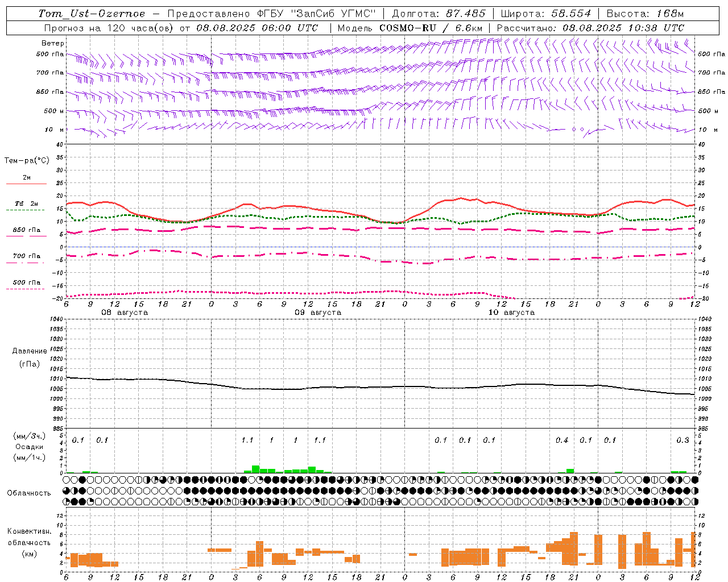The height and width of the screenshot is (582, 728).
Task: Click the Td 2м dew point legend entry
Action: pos(27,203)
